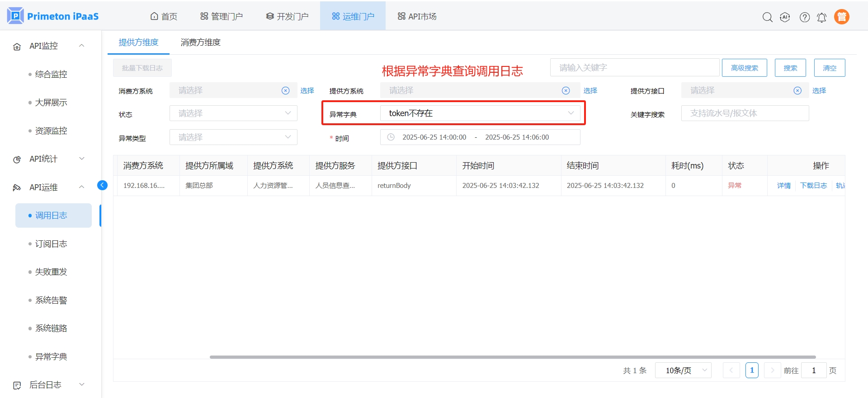Open the notifications bell icon
868x398 pixels.
[821, 17]
